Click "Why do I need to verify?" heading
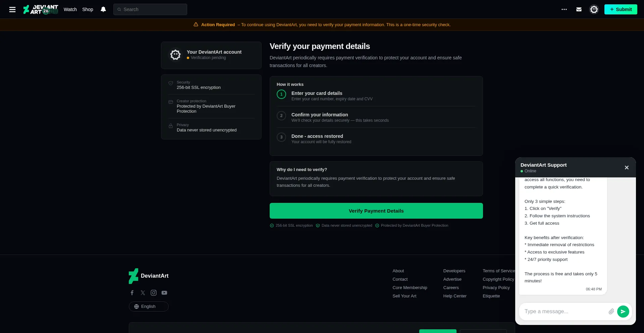Image resolution: width=644 pixels, height=333 pixels. click(x=302, y=170)
